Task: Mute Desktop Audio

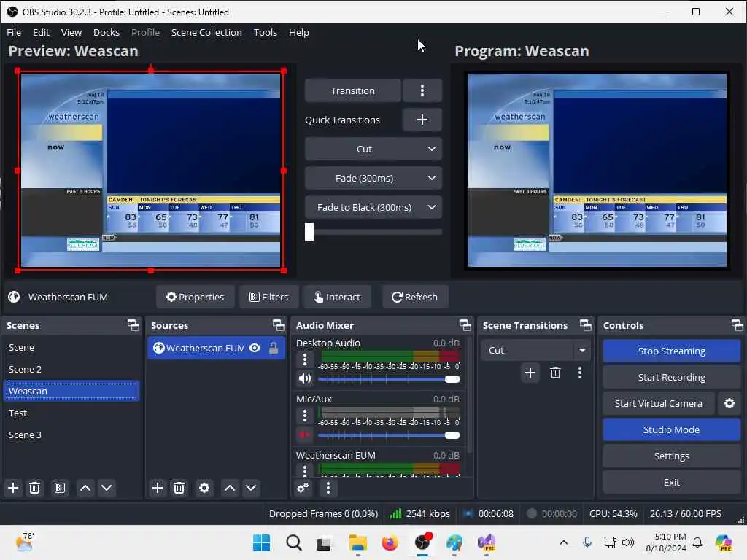Action: click(305, 378)
